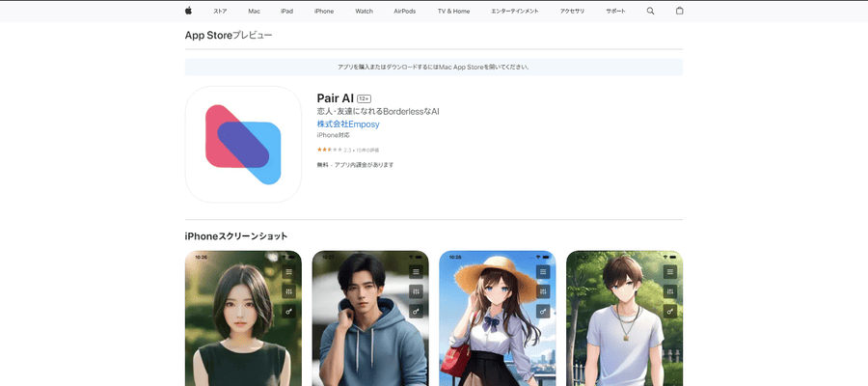Click the Apple logo in navigation bar
Viewport: 868px width, 386px height.
coord(188,11)
